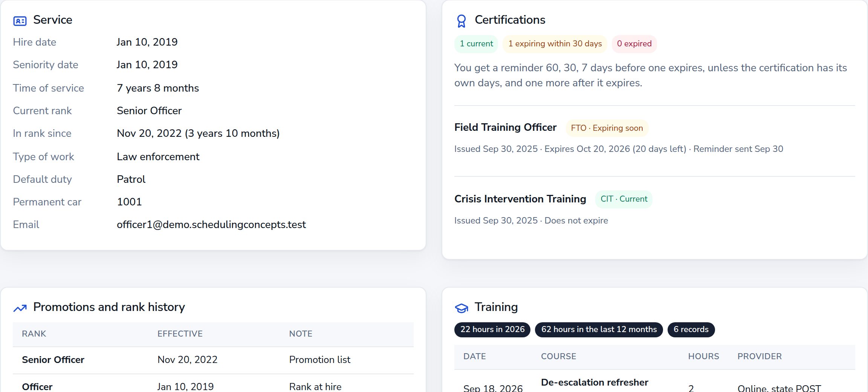
Task: Click the "Promotion list" note cell
Action: pyautogui.click(x=320, y=360)
